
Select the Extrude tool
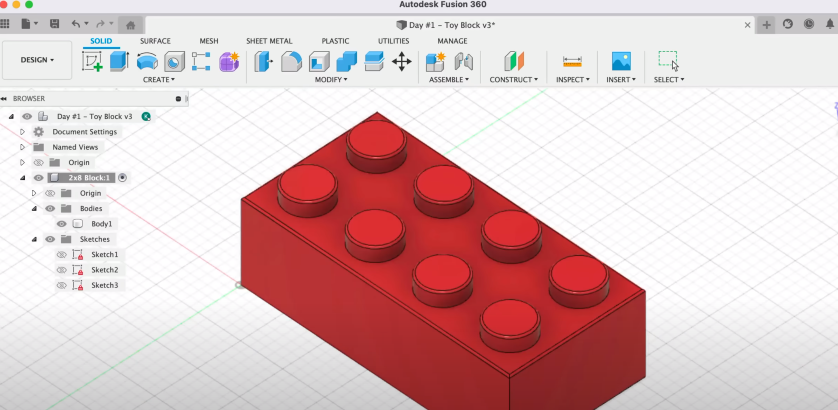[119, 61]
